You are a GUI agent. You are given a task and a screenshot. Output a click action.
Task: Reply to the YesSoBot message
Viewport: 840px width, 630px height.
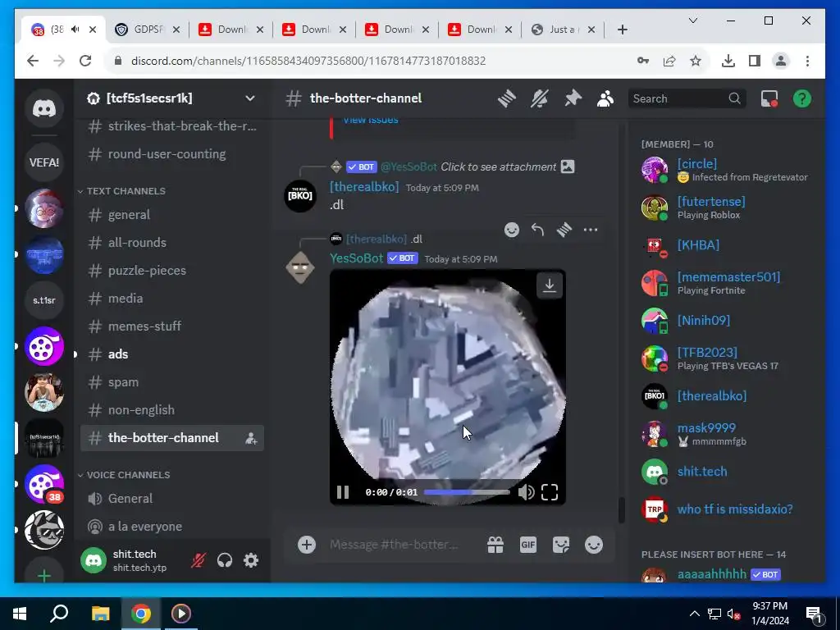tap(538, 230)
